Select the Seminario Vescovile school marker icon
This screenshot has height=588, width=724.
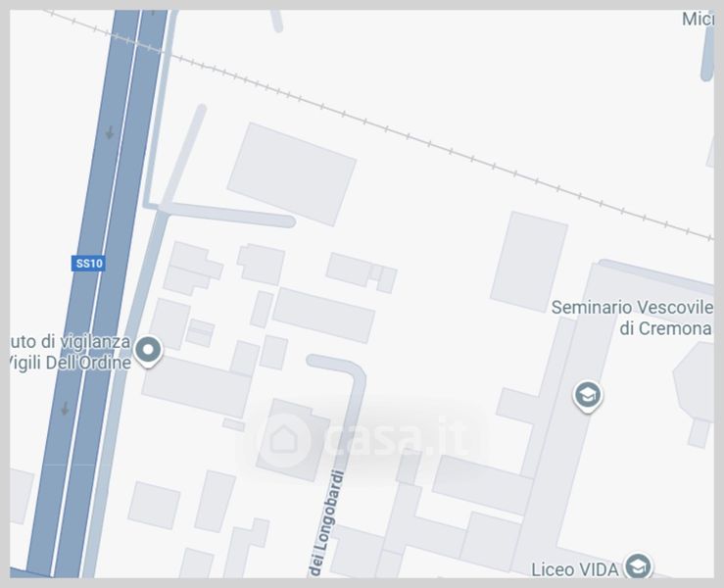point(587,396)
